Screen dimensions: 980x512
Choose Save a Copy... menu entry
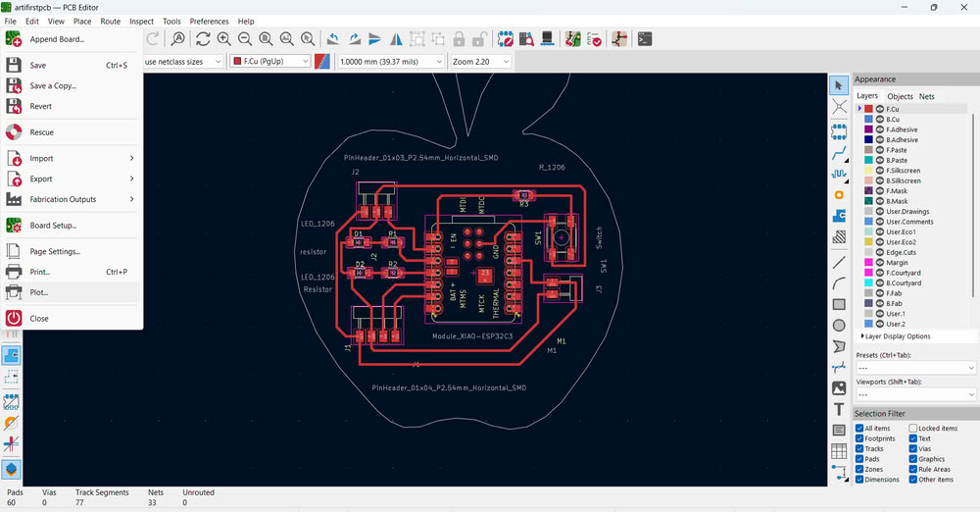click(72, 85)
